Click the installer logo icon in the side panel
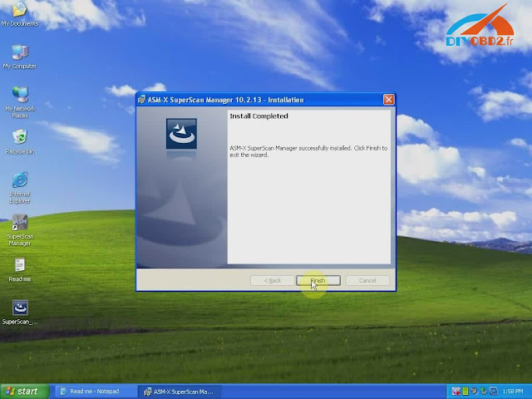 [x=181, y=134]
